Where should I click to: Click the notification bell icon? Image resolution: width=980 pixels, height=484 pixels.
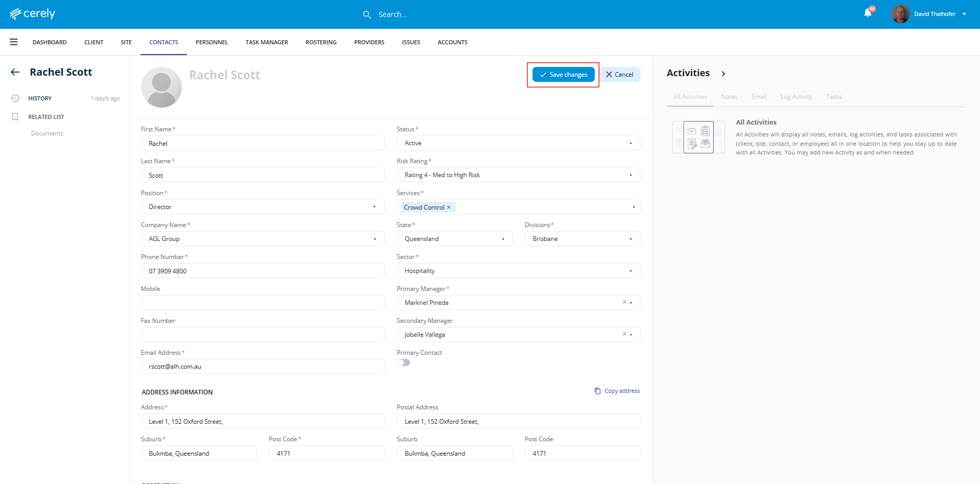pos(868,13)
